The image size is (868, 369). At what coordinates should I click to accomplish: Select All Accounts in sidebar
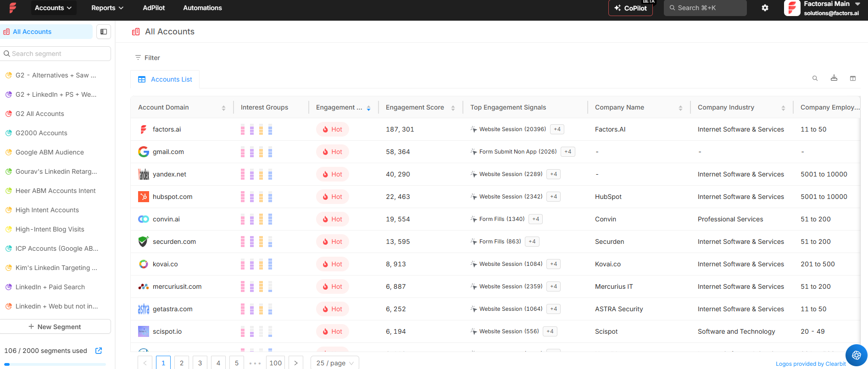46,32
